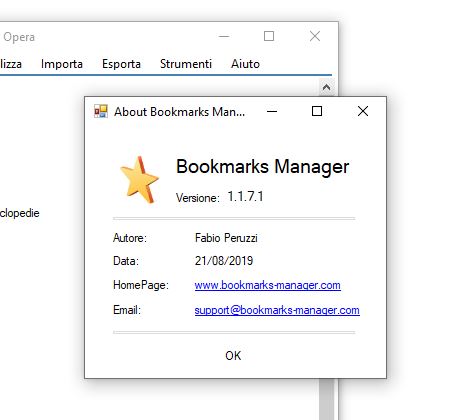
Task: Click the scrollbar thumb below the dialog
Action: coord(327,399)
